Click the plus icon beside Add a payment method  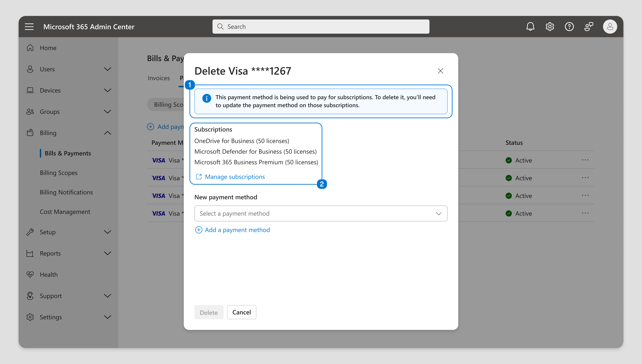pos(198,230)
